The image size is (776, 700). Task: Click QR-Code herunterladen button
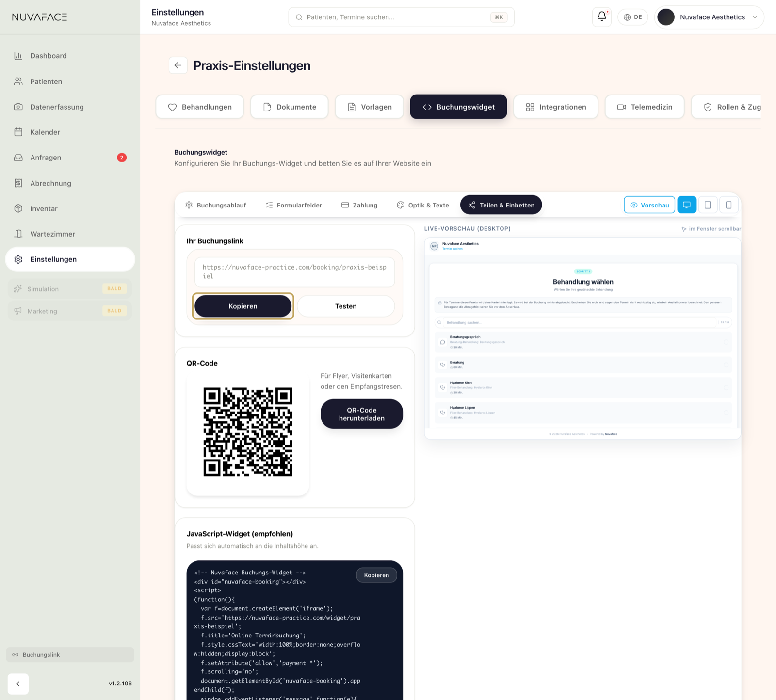362,414
